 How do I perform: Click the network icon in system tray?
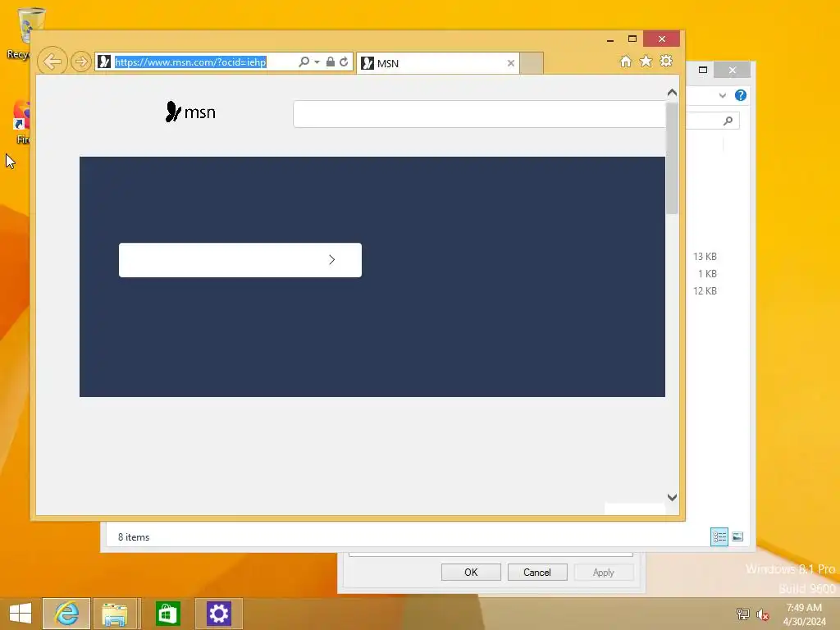743,614
